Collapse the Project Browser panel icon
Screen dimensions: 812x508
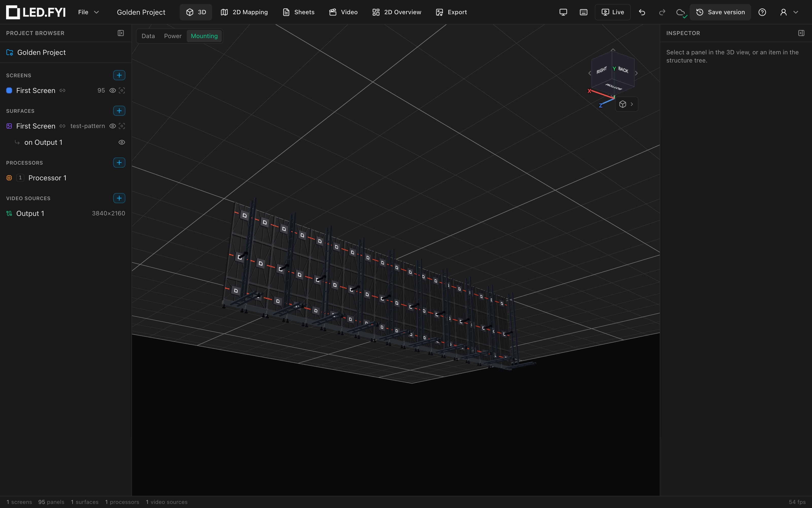click(121, 33)
